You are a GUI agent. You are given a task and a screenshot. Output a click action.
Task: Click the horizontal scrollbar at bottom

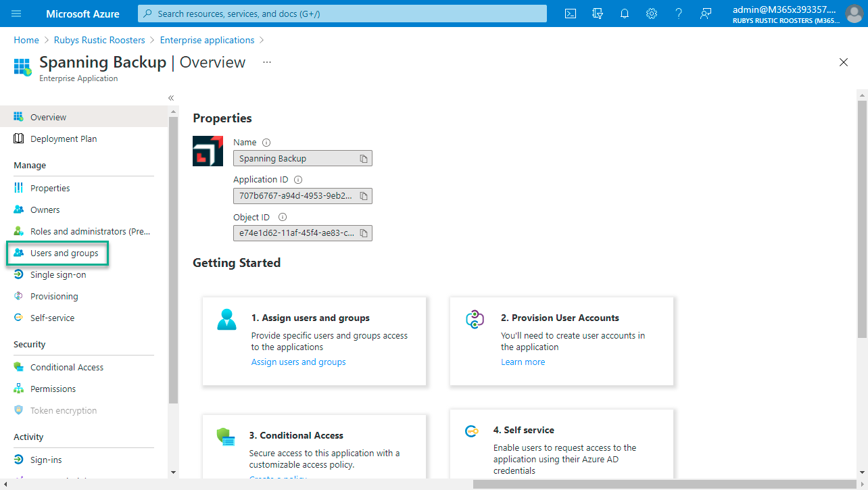pos(665,484)
